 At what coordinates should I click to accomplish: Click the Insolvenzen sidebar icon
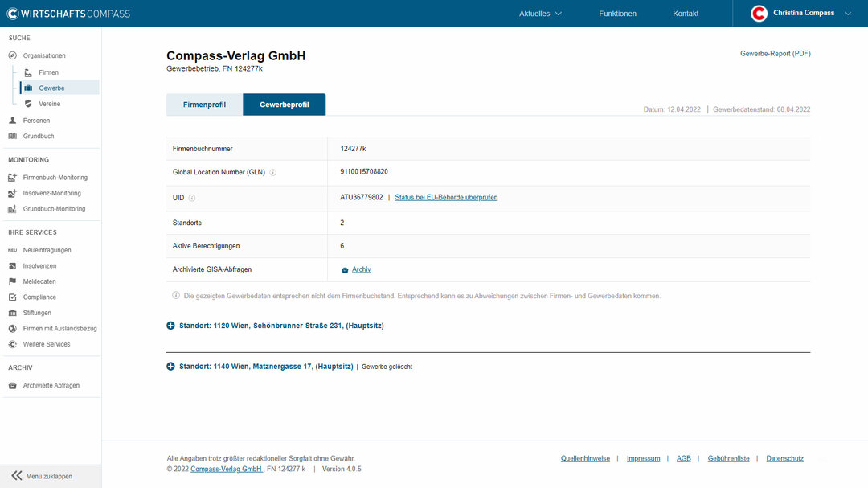click(x=13, y=266)
